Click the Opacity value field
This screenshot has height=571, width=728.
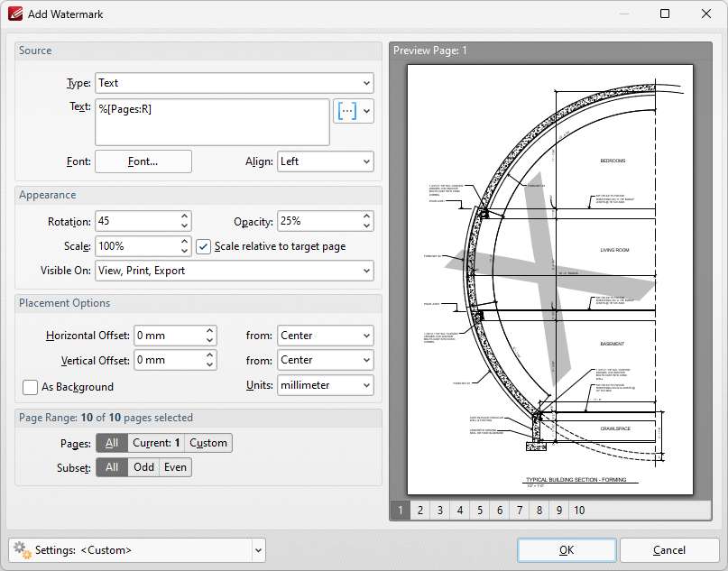319,221
